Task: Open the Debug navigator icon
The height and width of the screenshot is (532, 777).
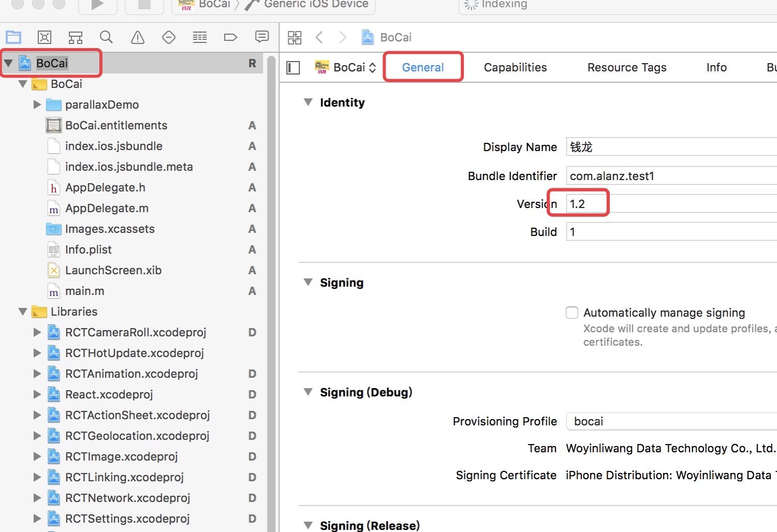Action: tap(200, 37)
